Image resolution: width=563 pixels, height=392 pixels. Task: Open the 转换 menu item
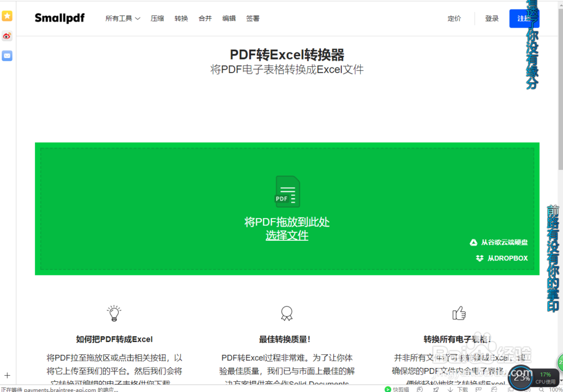pos(181,19)
